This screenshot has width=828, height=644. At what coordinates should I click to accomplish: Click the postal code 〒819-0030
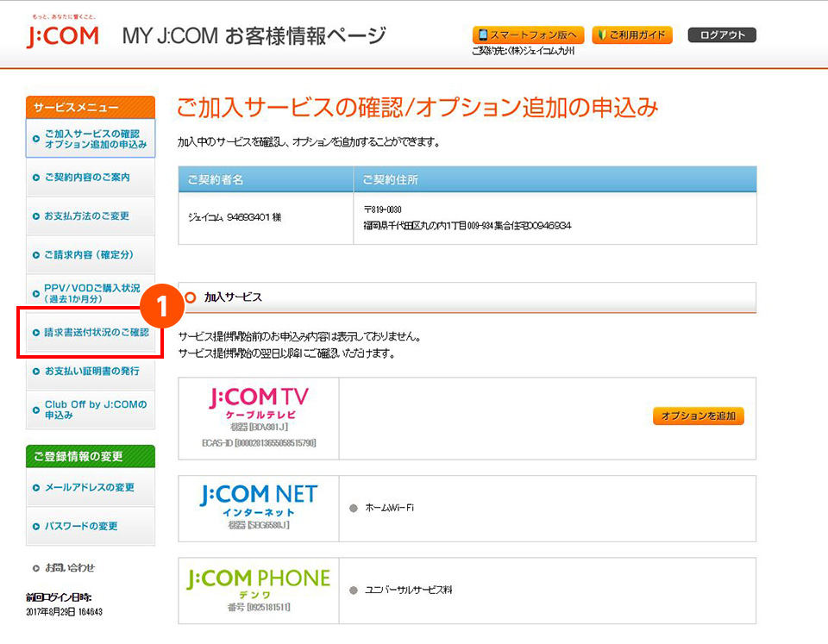click(382, 209)
